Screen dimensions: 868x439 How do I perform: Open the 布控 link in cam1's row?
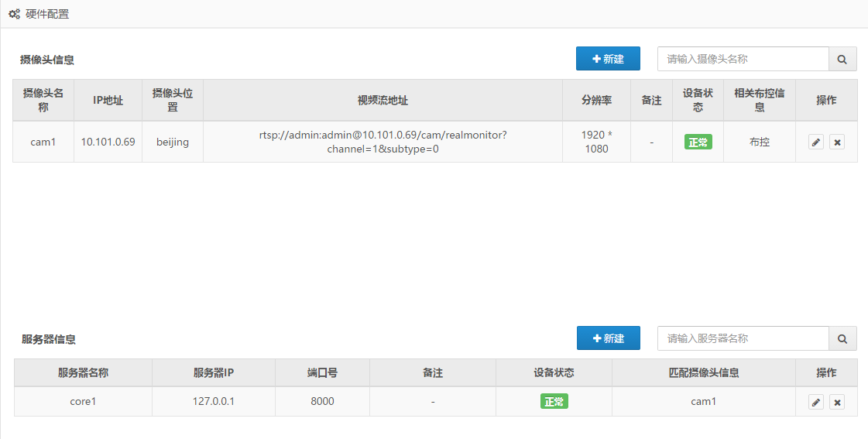(x=760, y=142)
